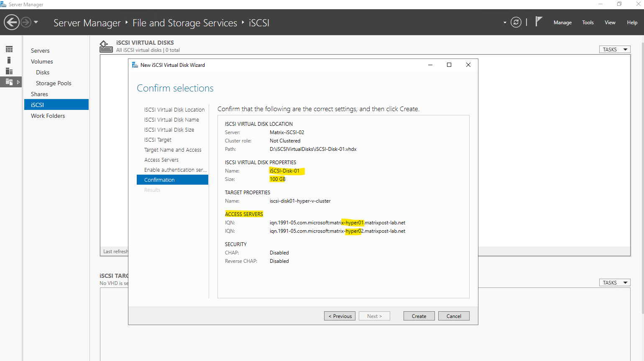Image resolution: width=644 pixels, height=361 pixels.
Task: Click the back navigation arrow
Action: (x=12, y=22)
